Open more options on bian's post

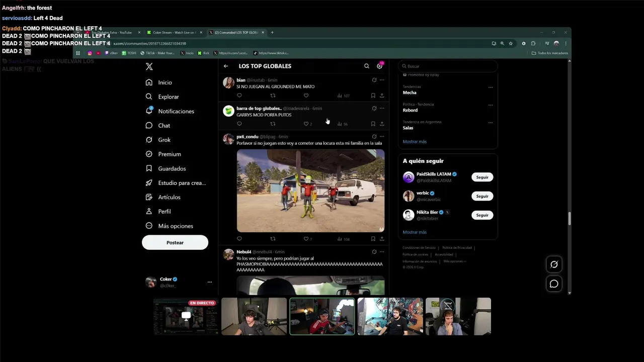[x=382, y=80]
